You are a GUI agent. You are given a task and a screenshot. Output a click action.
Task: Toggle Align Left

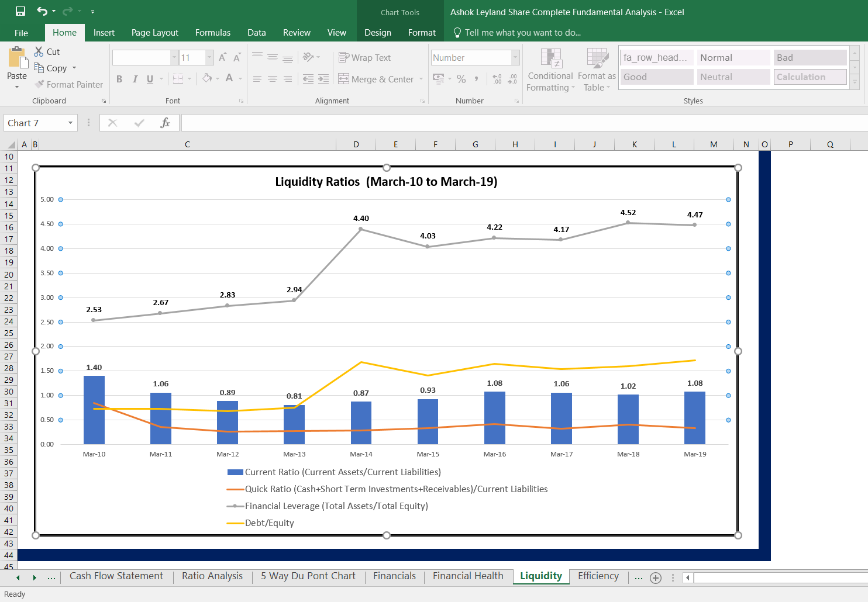click(x=257, y=79)
